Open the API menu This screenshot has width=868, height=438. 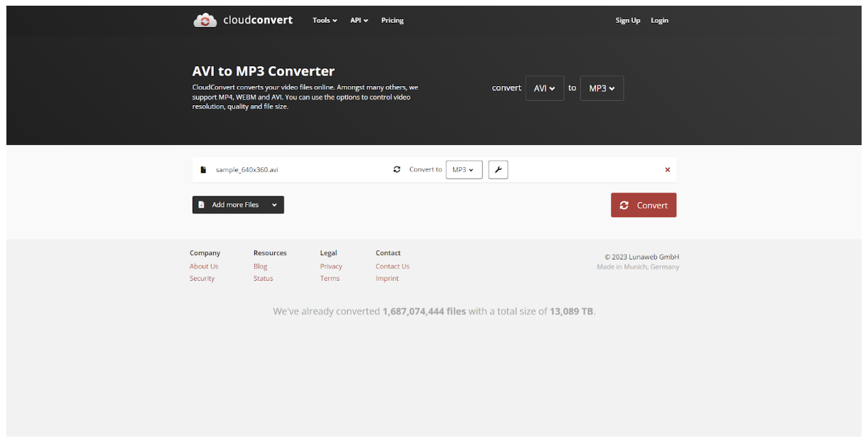pos(359,20)
